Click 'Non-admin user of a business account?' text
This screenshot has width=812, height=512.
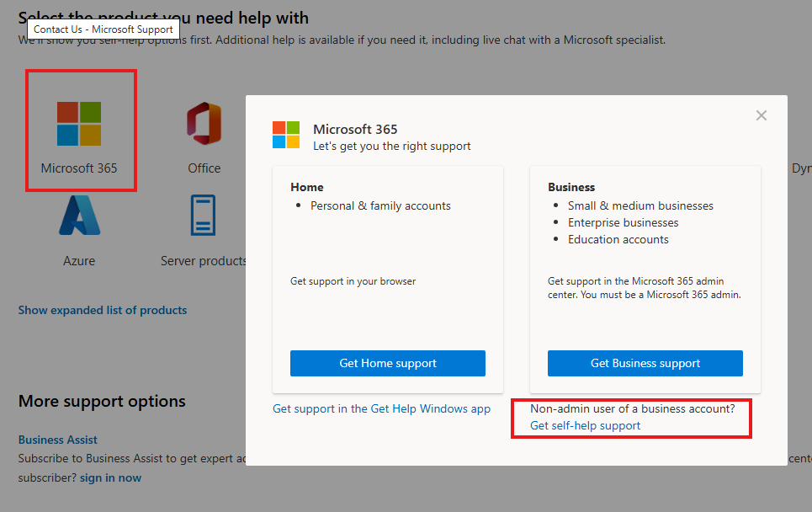point(633,409)
